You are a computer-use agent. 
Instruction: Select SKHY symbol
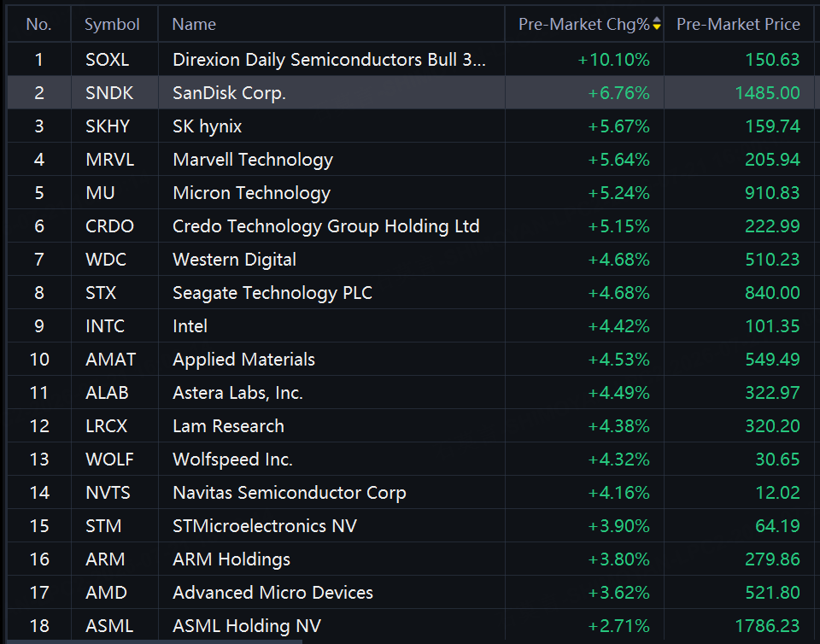click(108, 126)
